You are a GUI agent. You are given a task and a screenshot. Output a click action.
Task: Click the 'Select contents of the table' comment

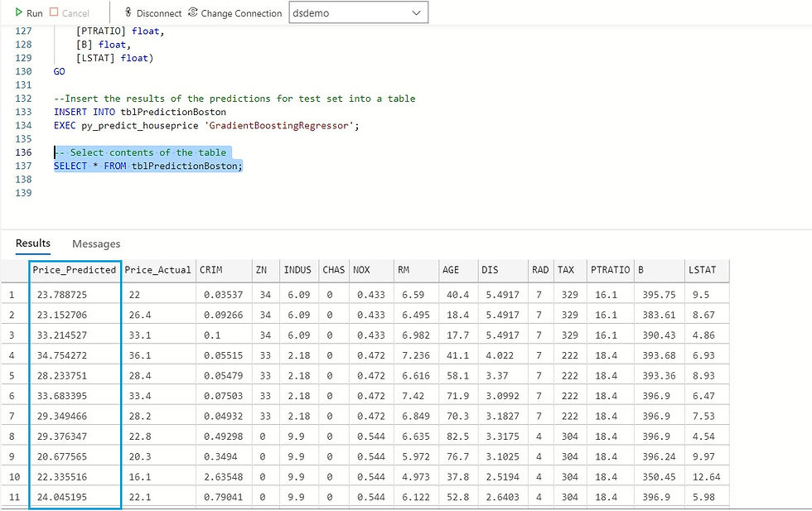tap(140, 152)
